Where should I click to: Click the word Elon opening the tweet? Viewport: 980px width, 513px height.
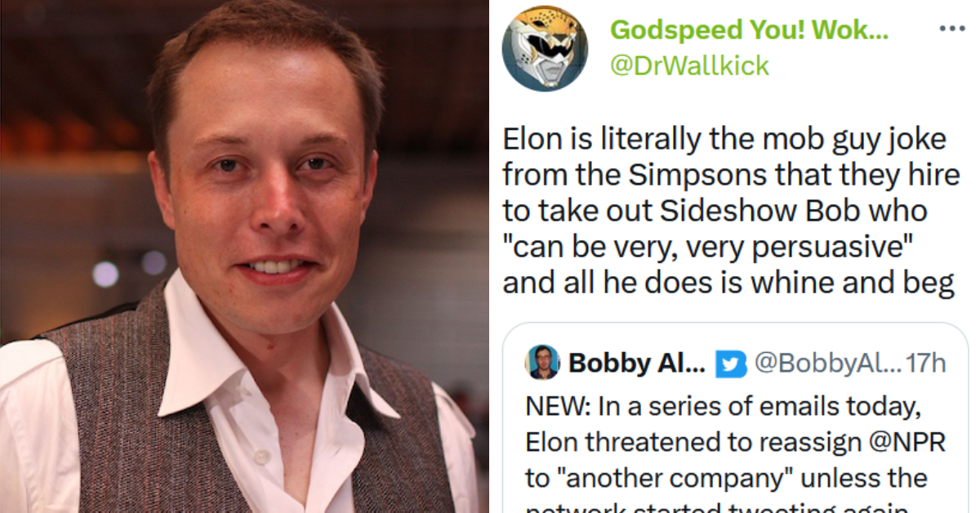coord(531,138)
